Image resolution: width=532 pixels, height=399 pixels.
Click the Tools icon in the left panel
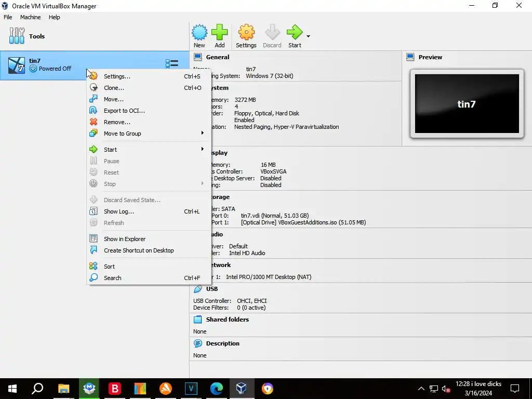[x=17, y=36]
